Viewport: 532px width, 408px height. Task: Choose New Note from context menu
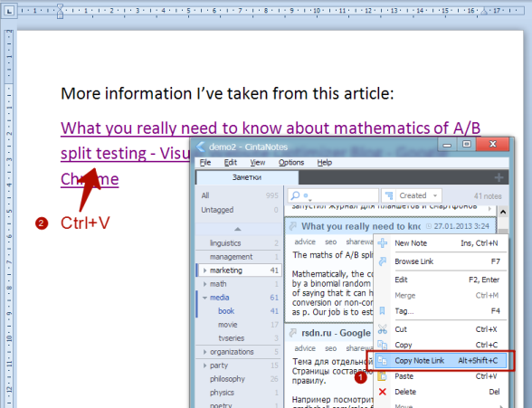(x=441, y=243)
